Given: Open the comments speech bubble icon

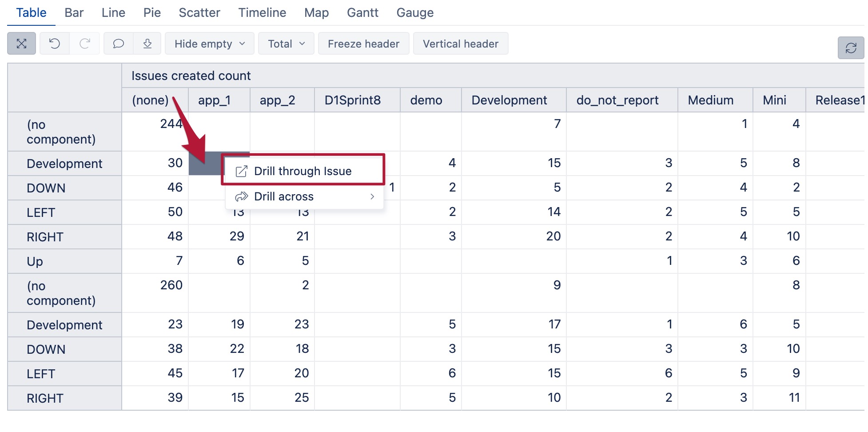Looking at the screenshot, I should [x=118, y=44].
